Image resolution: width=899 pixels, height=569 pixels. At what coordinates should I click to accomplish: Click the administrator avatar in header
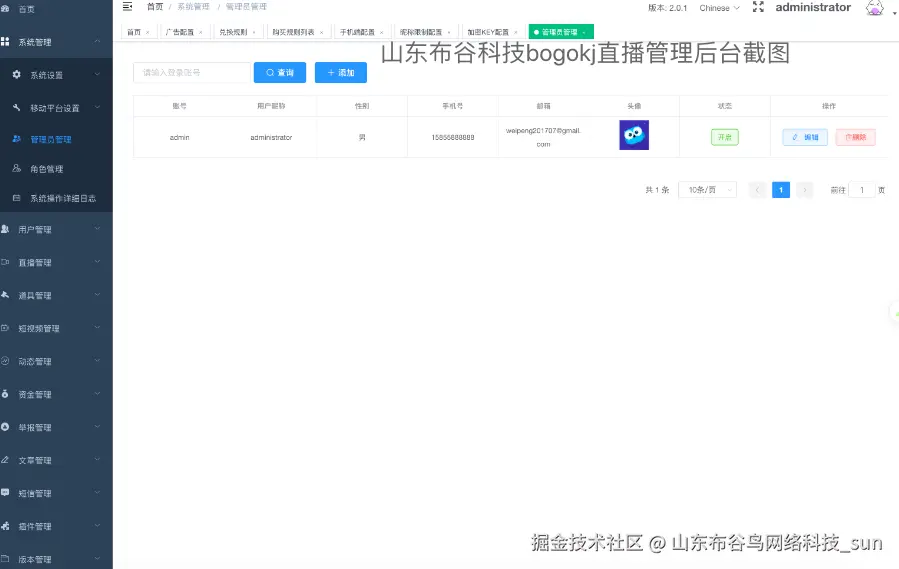coord(874,7)
